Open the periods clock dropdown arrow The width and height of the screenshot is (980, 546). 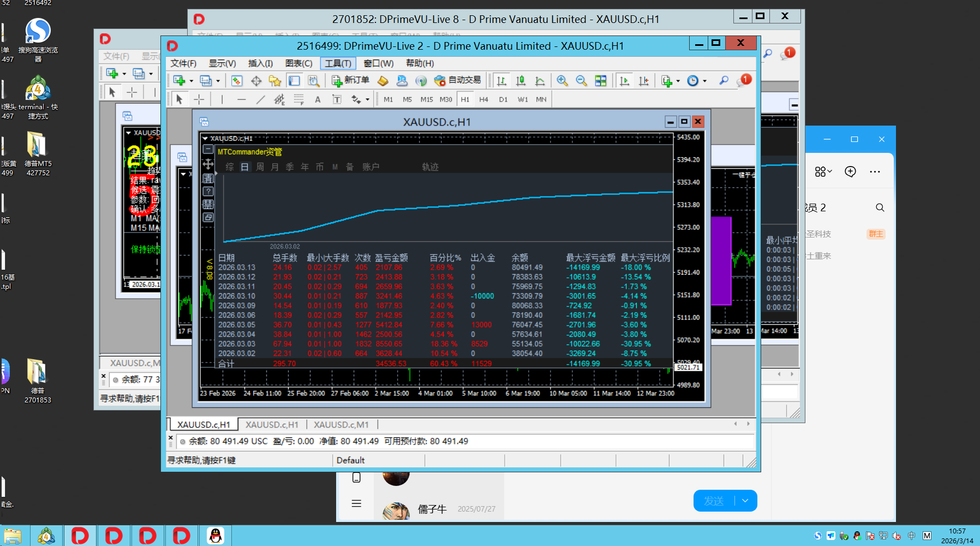click(x=704, y=81)
